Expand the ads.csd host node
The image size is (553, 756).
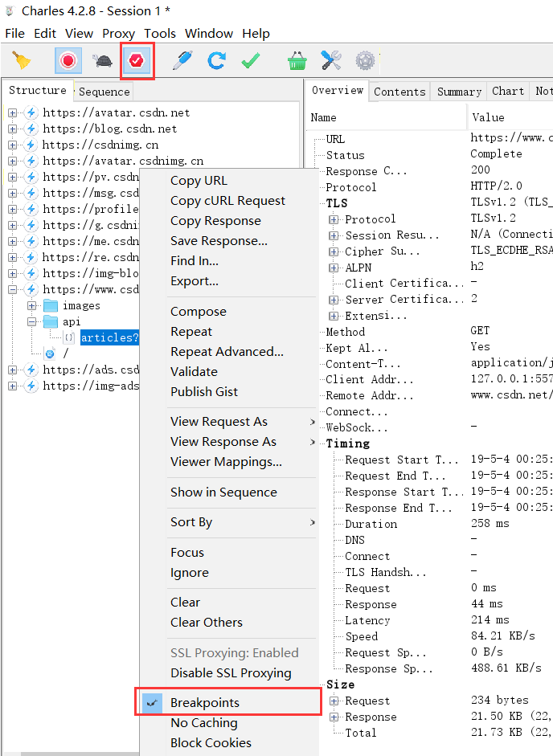(13, 370)
